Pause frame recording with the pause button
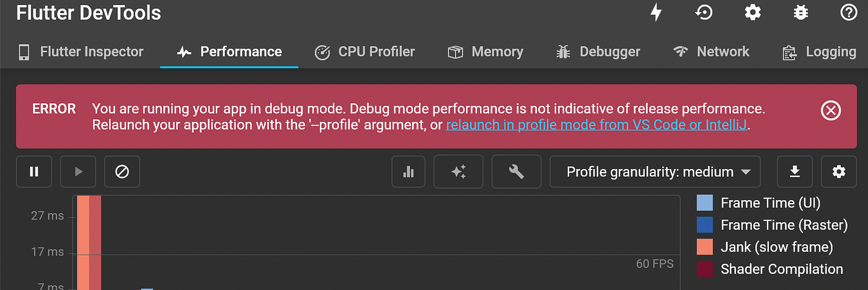Viewport: 868px width, 290px height. coord(34,171)
